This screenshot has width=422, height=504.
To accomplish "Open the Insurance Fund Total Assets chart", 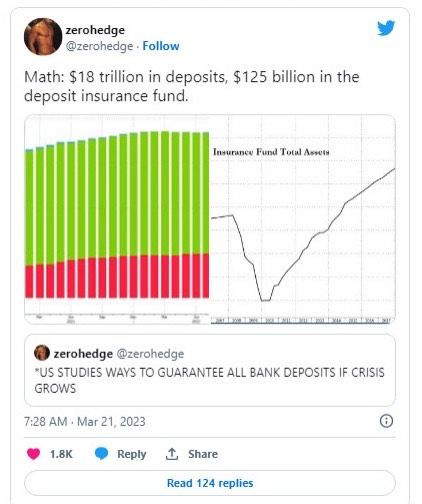I will (x=303, y=219).
